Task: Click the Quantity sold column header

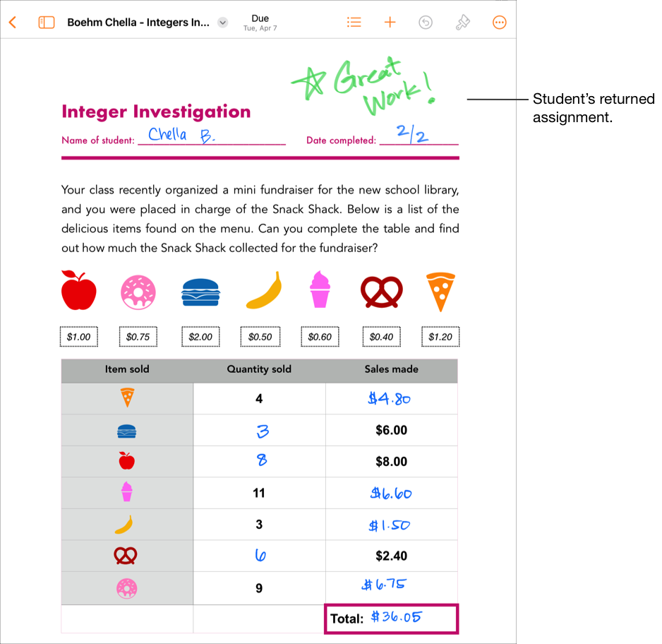Action: tap(258, 369)
